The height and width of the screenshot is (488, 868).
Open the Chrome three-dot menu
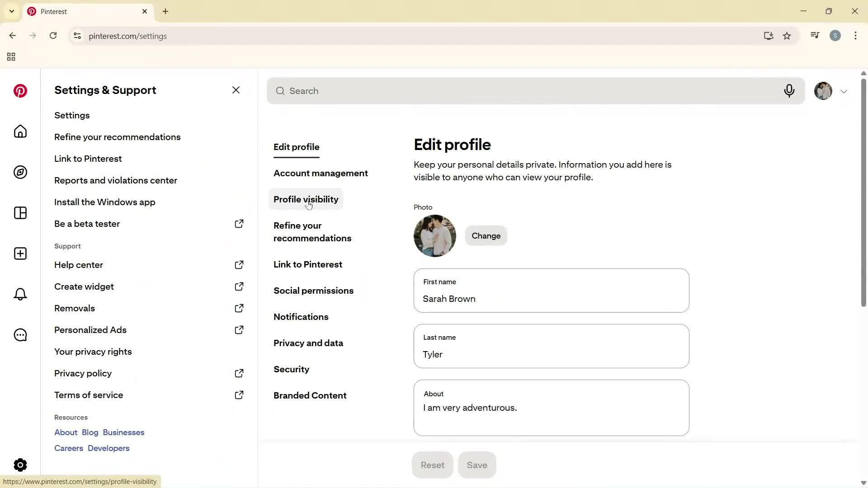coord(856,36)
